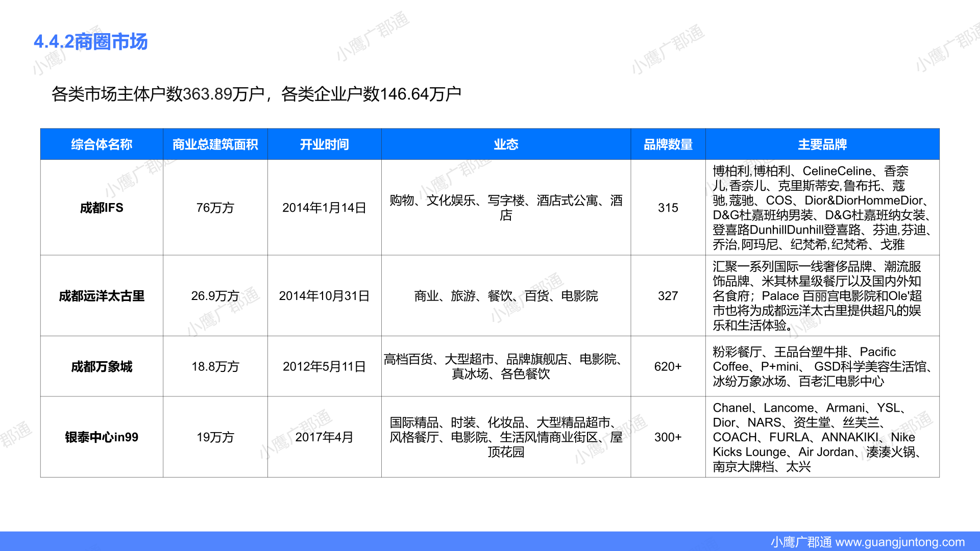The image size is (980, 551).
Task: Select the 综合体名称 column header
Action: (x=102, y=144)
